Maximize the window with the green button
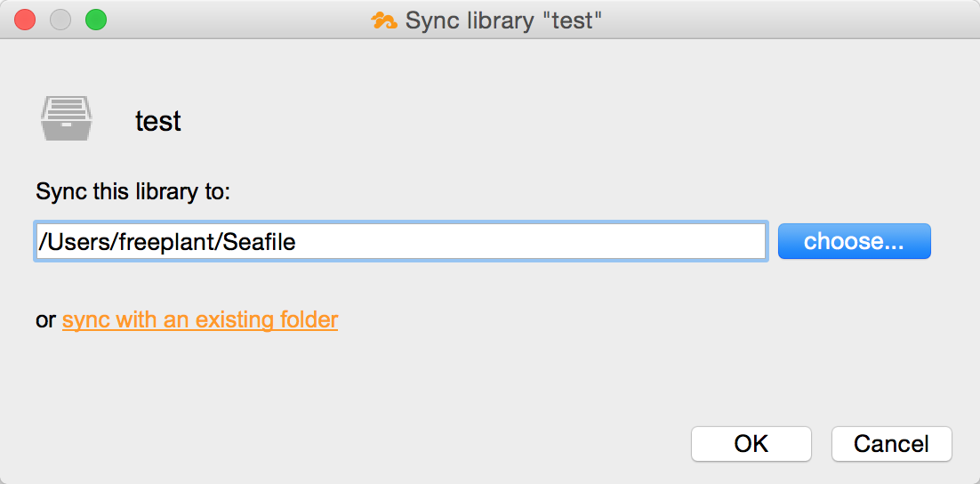980x484 pixels. pos(96,20)
